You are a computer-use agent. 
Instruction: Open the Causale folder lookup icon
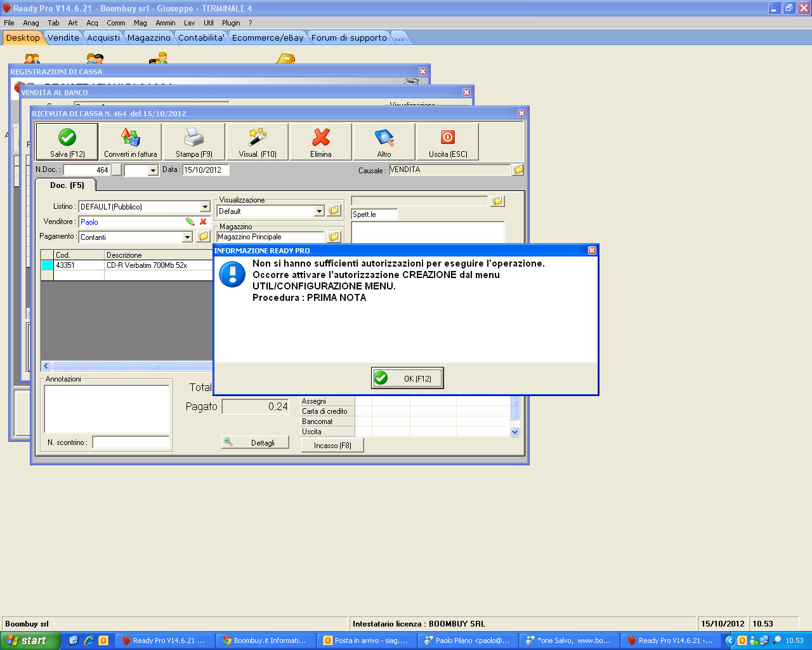[x=518, y=169]
